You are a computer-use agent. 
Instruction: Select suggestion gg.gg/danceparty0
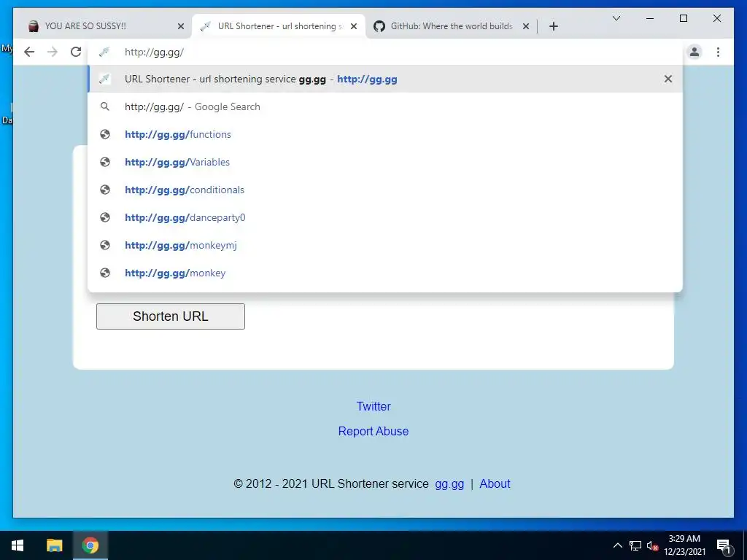click(385, 217)
